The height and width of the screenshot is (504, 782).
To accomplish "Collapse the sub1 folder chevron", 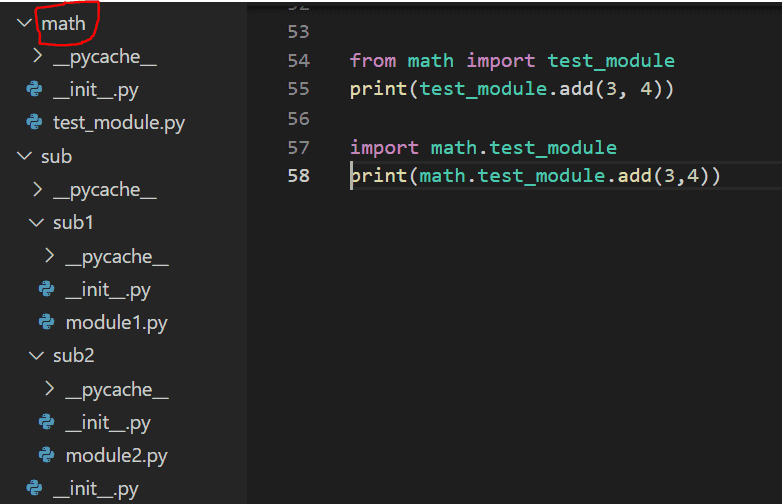I will (x=37, y=223).
